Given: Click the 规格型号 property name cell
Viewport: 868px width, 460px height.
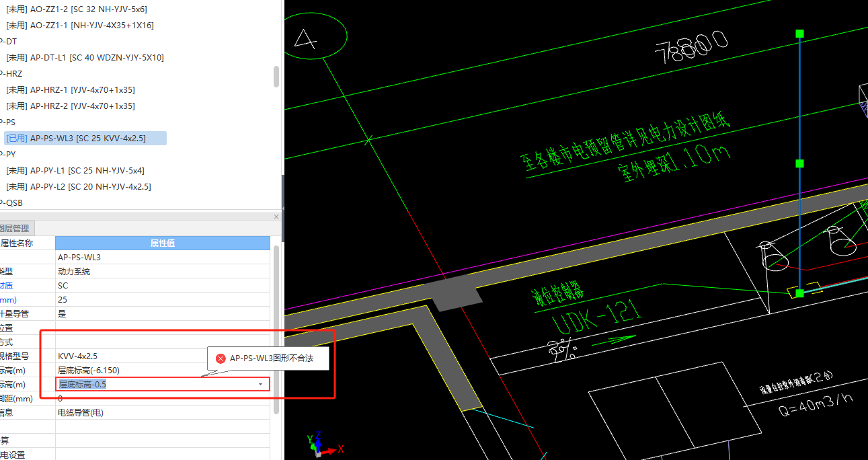Looking at the screenshot, I should (28, 356).
